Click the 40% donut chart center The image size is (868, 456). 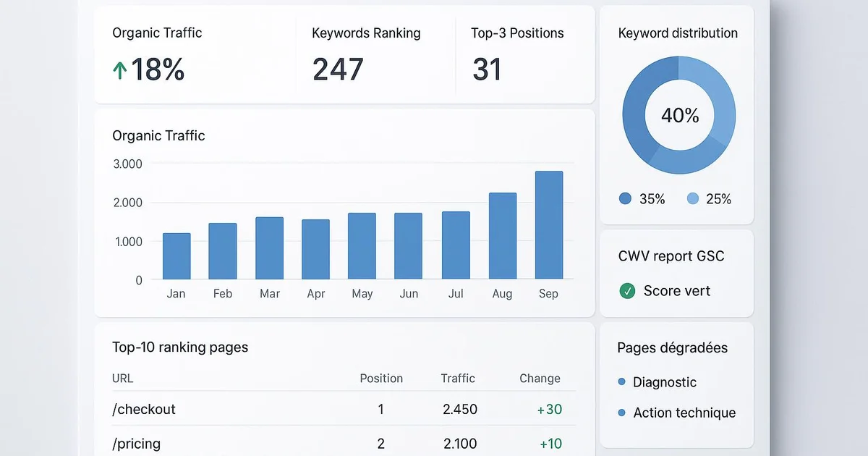point(680,116)
